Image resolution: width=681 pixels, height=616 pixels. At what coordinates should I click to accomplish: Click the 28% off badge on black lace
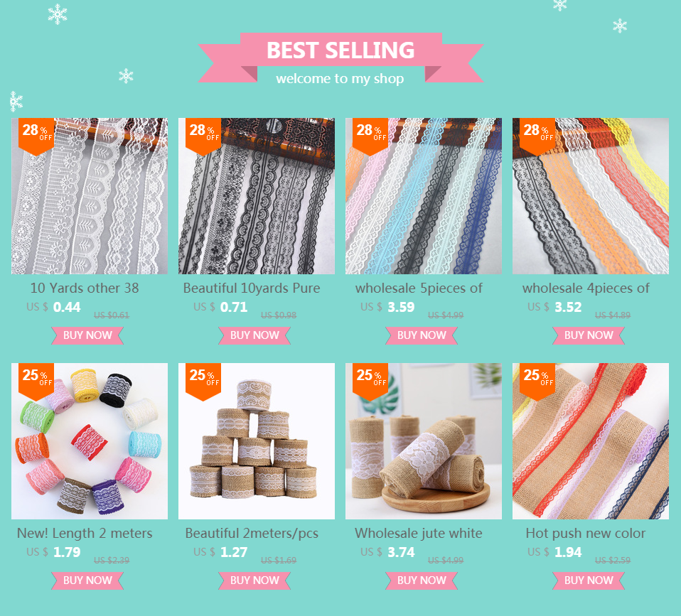coord(203,136)
